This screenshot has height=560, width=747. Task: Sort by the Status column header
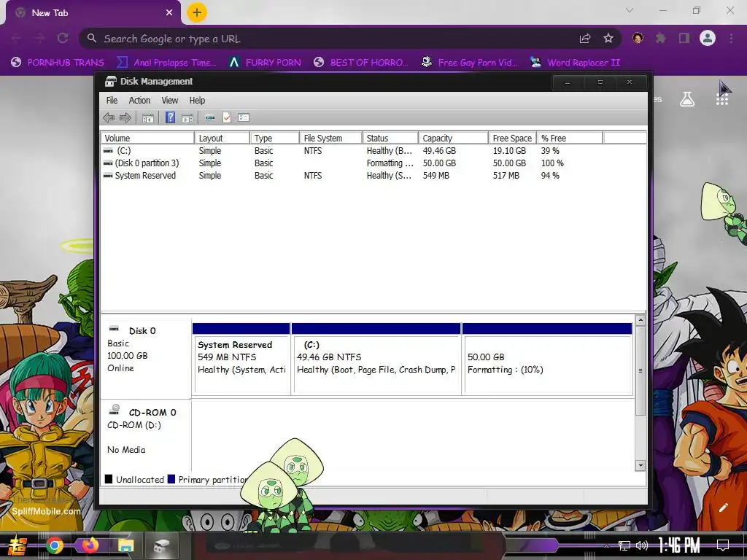pyautogui.click(x=390, y=138)
